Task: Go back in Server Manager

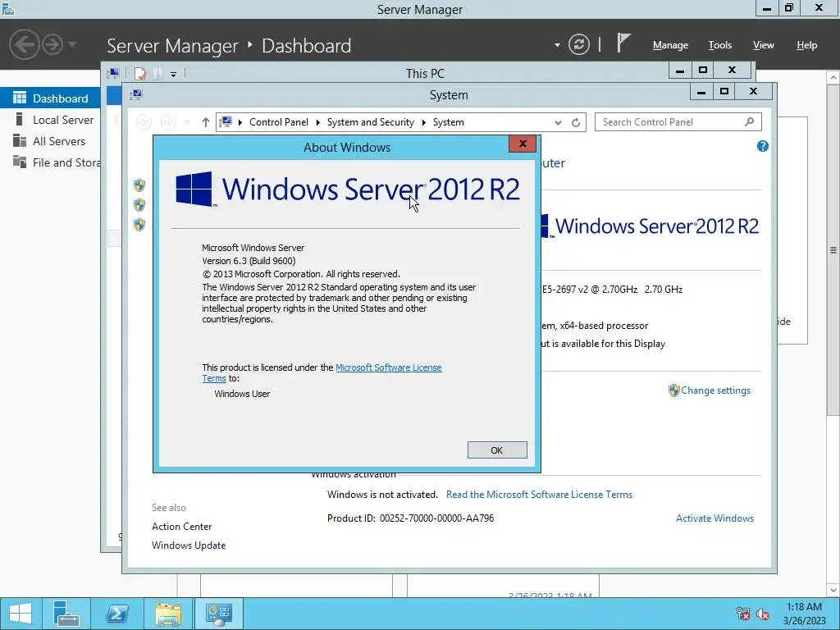Action: pyautogui.click(x=24, y=44)
